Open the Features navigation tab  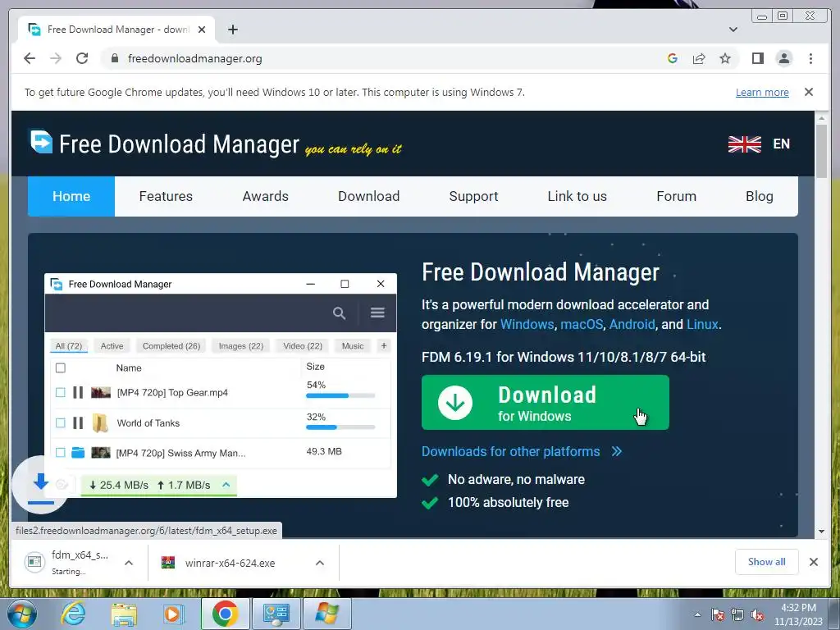click(x=166, y=196)
